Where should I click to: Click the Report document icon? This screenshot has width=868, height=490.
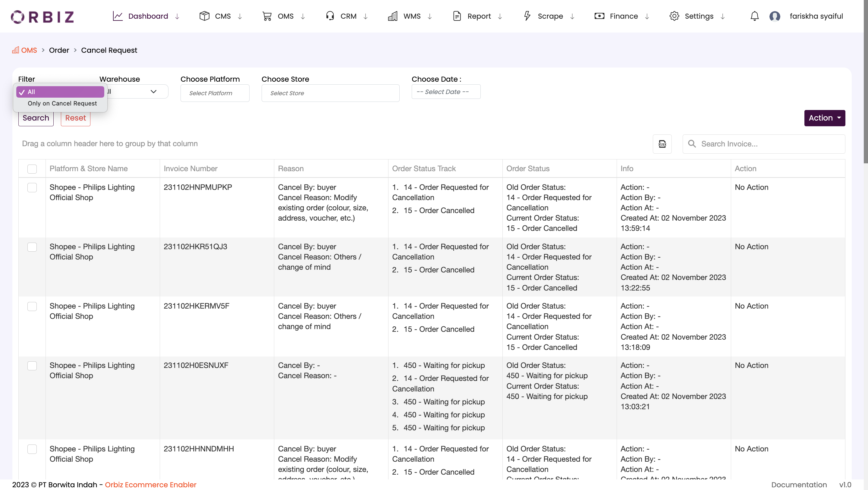[457, 16]
